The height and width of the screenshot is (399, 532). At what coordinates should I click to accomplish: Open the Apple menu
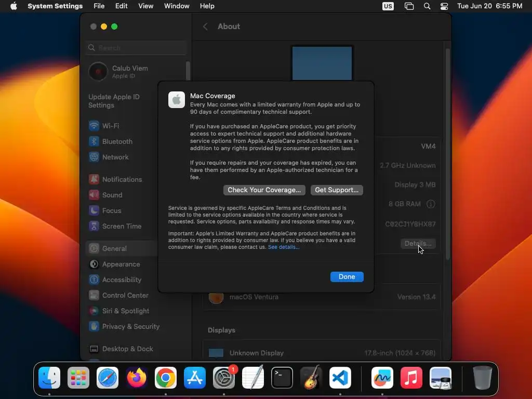click(x=14, y=6)
